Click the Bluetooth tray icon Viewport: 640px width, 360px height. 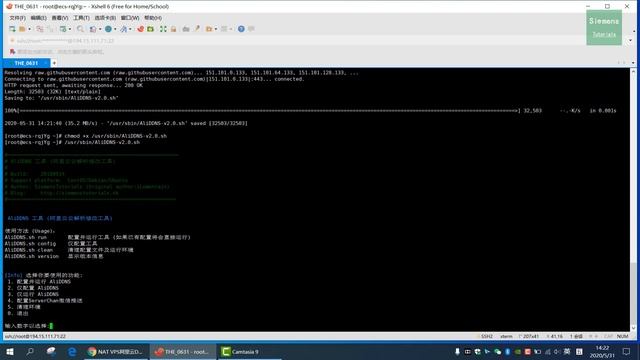(x=507, y=351)
